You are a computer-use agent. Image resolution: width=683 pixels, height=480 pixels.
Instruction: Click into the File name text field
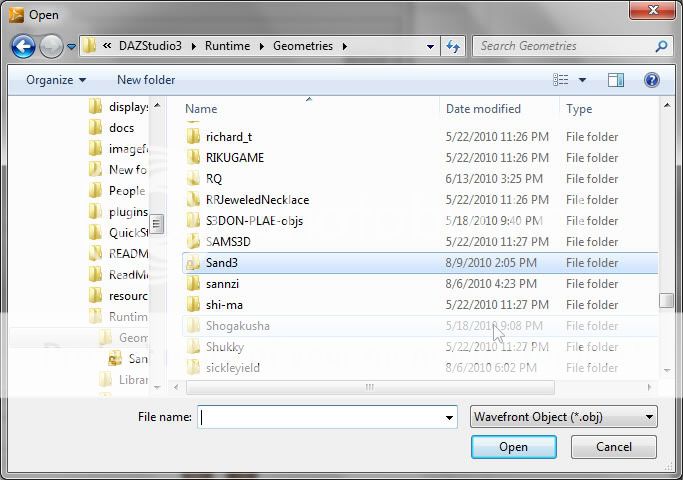click(x=320, y=417)
